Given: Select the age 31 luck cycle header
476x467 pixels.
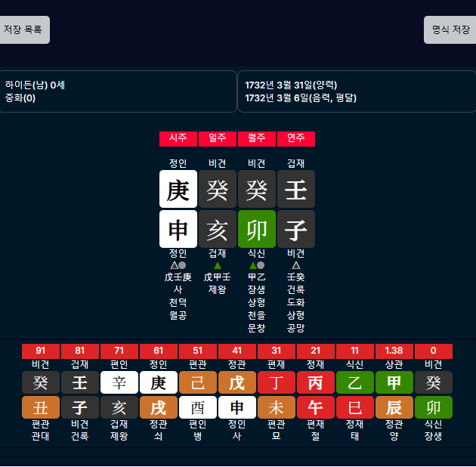Looking at the screenshot, I should tap(277, 351).
